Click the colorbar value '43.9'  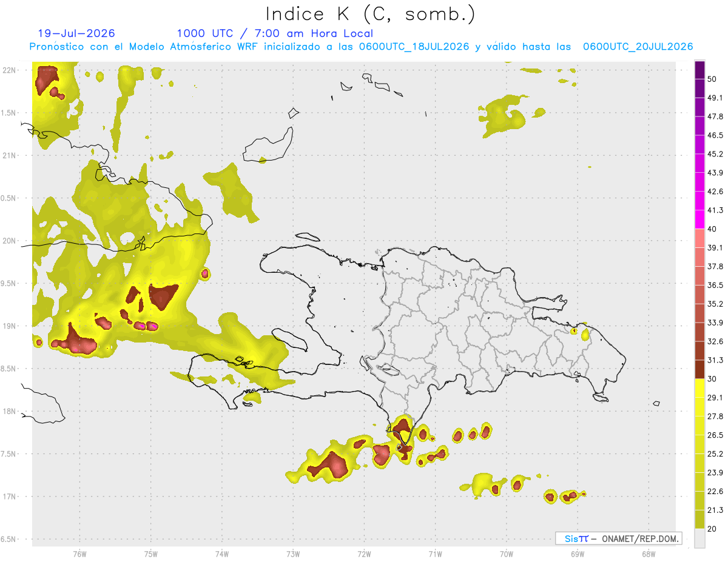click(715, 173)
